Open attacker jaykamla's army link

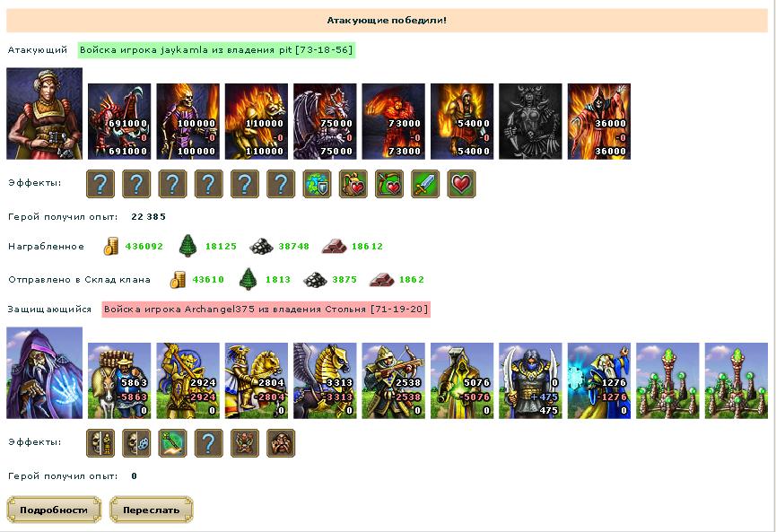216,50
